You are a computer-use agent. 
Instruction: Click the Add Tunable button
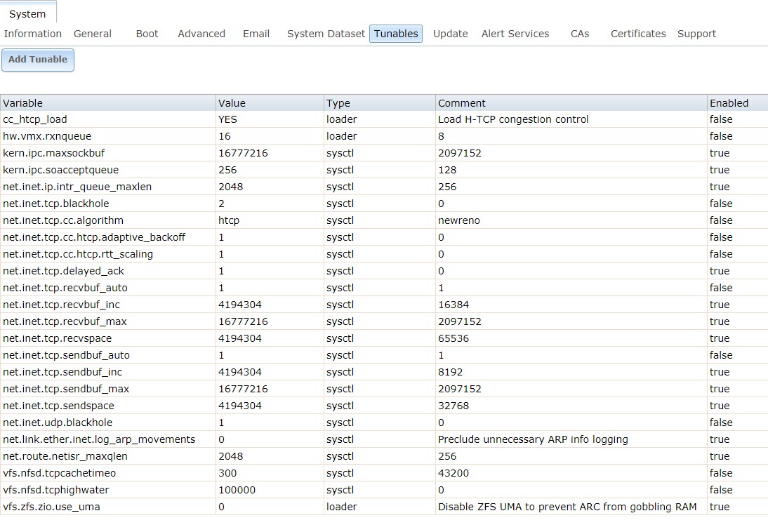click(x=38, y=60)
